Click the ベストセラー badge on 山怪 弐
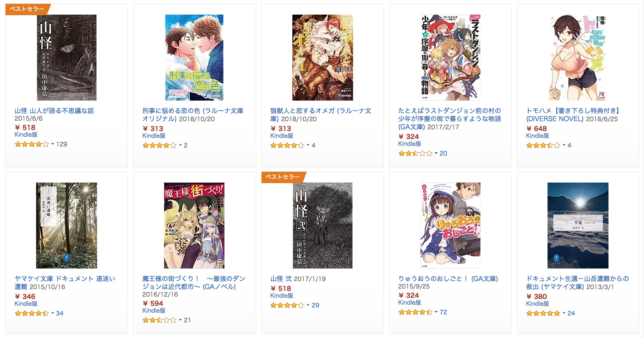 (283, 177)
